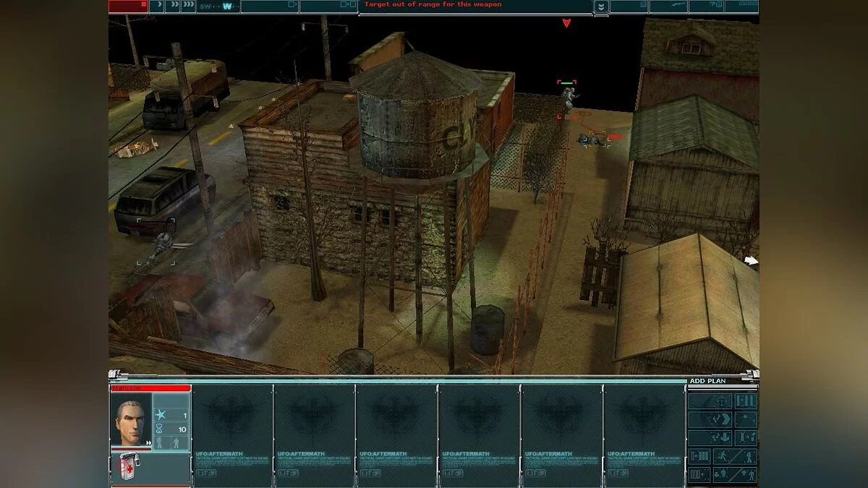Choose the target crosshair order button

710,401
